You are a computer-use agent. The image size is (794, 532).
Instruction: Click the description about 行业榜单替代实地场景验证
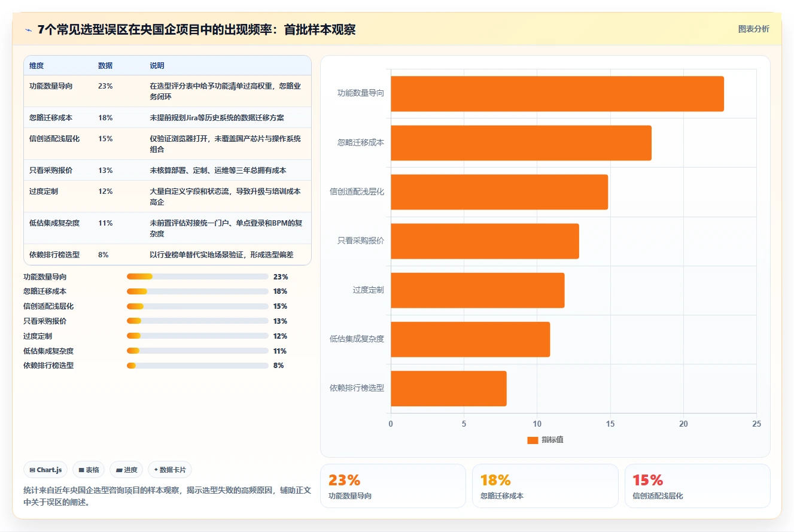click(222, 255)
